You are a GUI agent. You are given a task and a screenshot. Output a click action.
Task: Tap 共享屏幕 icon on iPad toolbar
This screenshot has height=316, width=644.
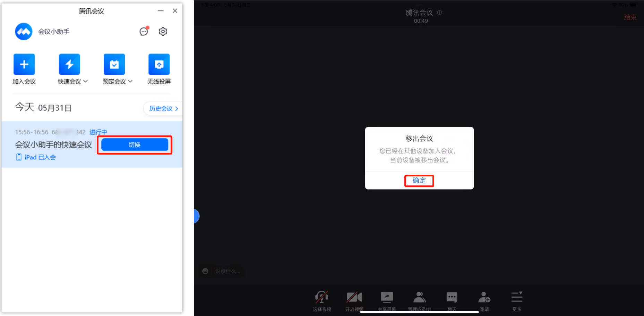tap(387, 298)
